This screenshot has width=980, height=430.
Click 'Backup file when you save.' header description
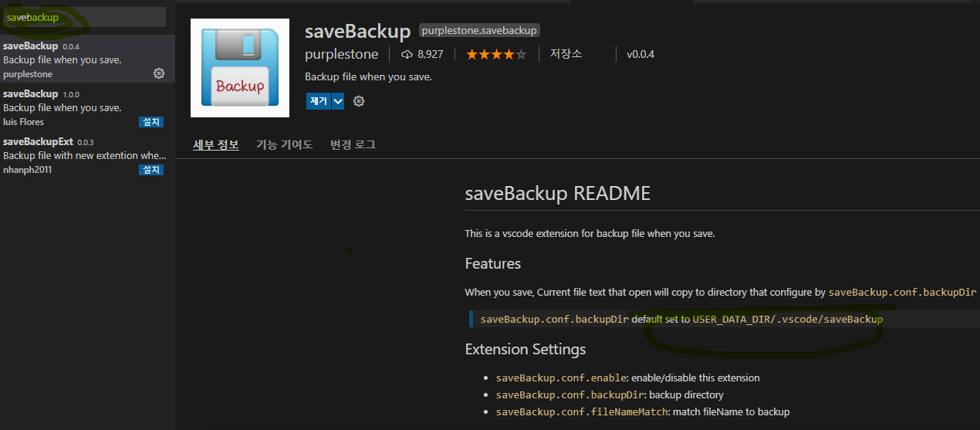coord(369,76)
